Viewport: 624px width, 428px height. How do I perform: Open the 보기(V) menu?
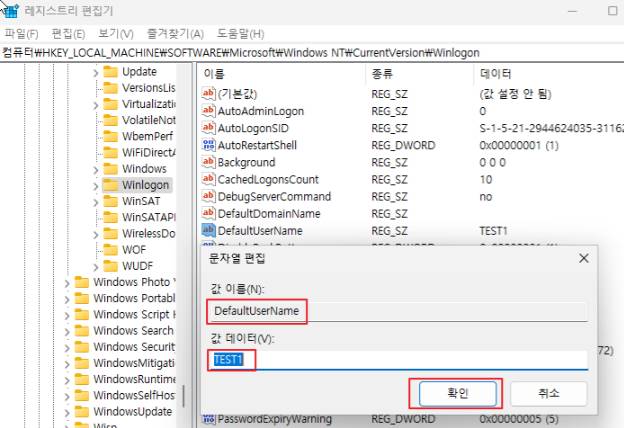coord(116,34)
